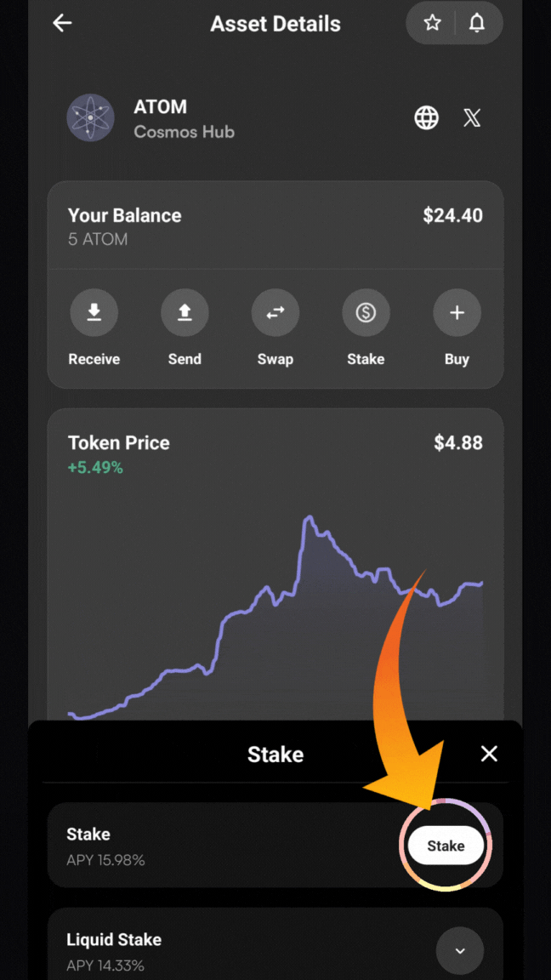This screenshot has width=551, height=980.
Task: Go back using the arrow icon
Action: coord(63,24)
